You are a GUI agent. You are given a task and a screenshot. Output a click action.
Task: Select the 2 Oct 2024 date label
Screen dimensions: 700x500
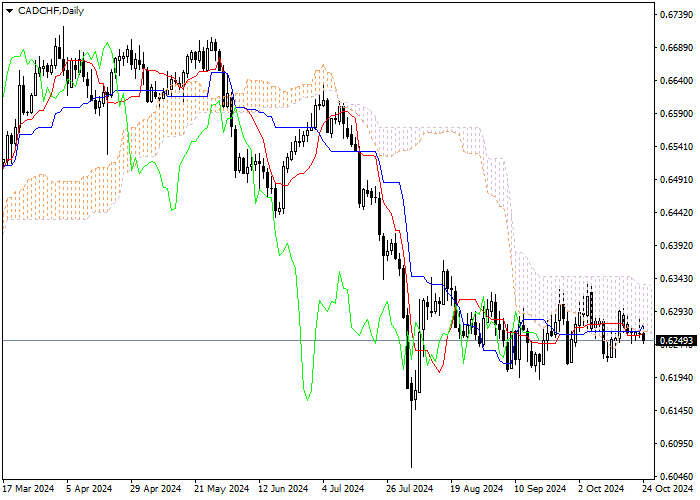click(601, 489)
